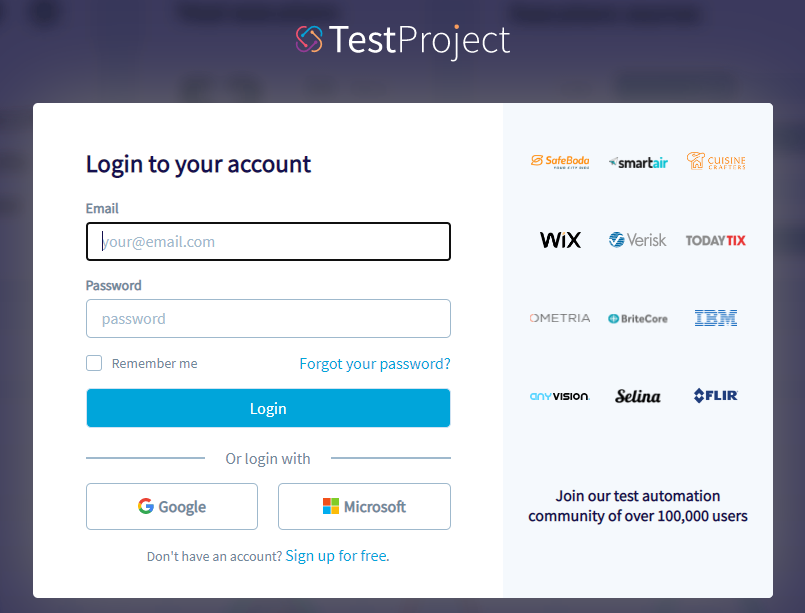Click the Cuisine Crafters logo
805x613 pixels.
point(716,161)
